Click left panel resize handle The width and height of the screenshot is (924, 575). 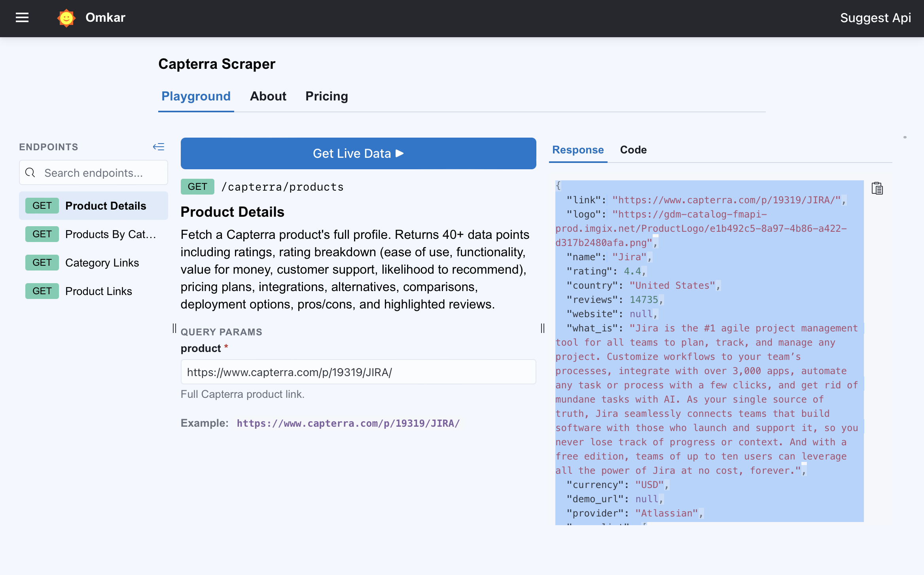pos(174,328)
